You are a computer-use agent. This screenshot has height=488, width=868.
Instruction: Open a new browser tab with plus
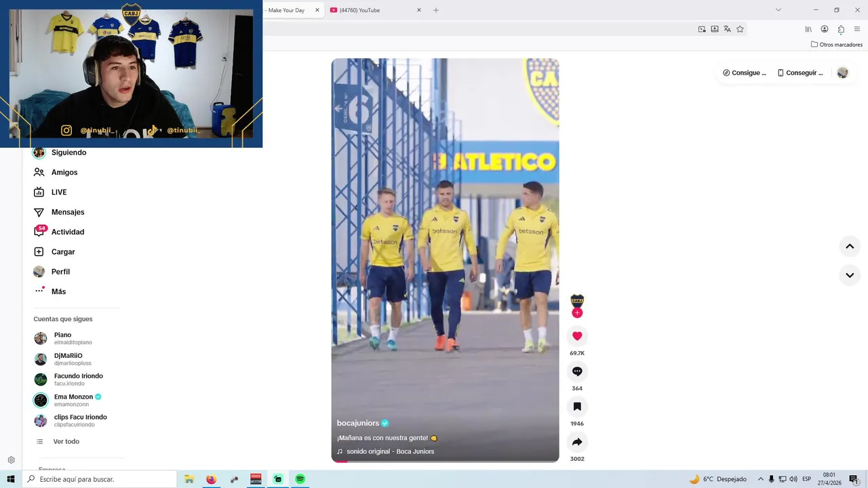(x=436, y=10)
